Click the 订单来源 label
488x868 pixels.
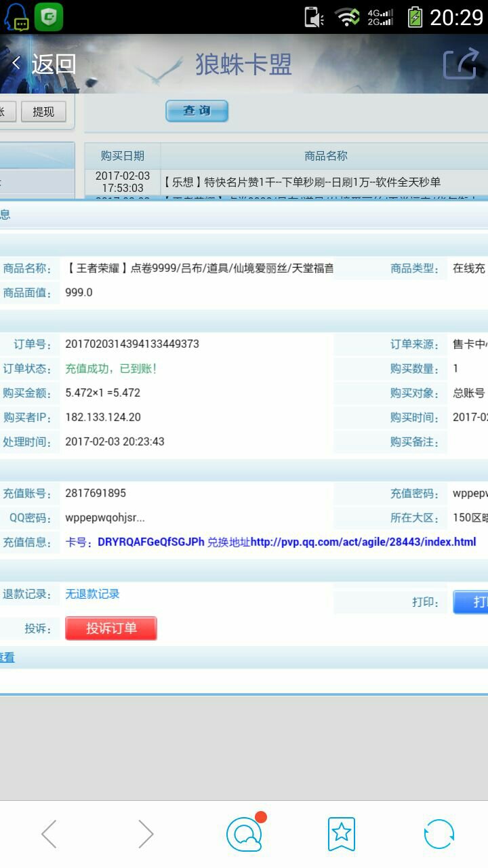414,344
